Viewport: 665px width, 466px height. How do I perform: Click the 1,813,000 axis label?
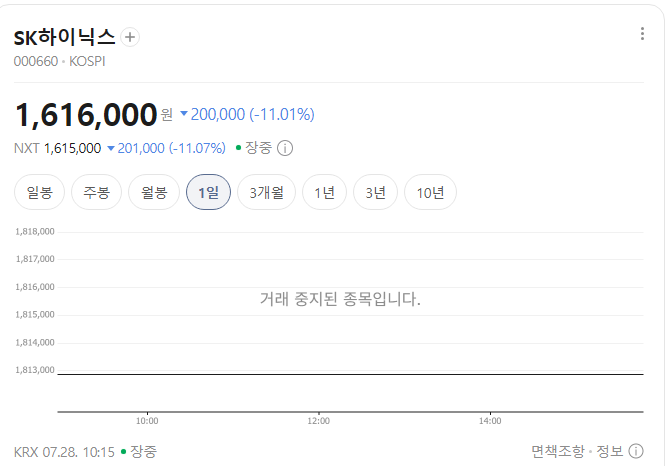tap(35, 370)
